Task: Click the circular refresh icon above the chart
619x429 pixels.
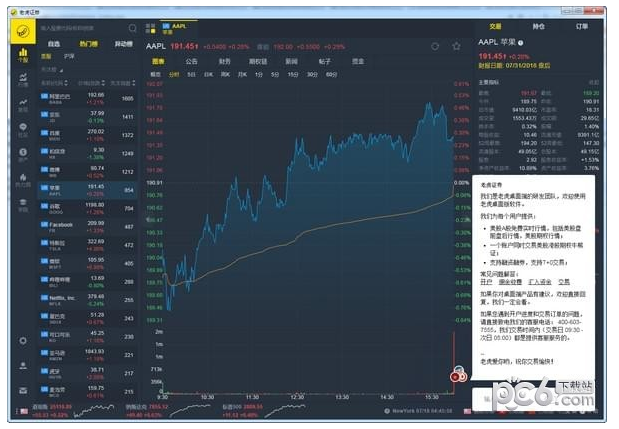Action: tap(435, 47)
